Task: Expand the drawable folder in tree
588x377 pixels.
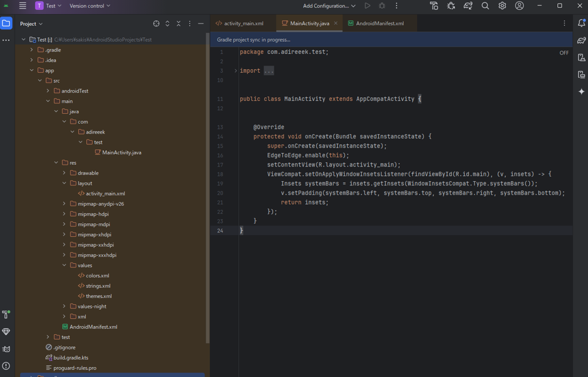Action: [x=64, y=173]
